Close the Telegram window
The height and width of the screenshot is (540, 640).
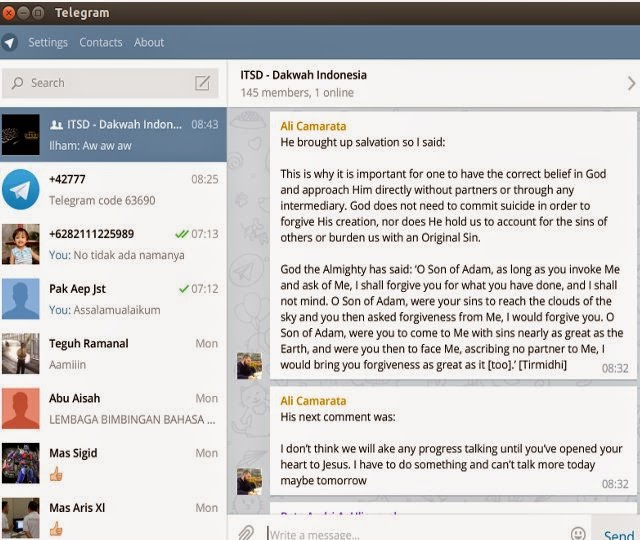click(x=8, y=13)
